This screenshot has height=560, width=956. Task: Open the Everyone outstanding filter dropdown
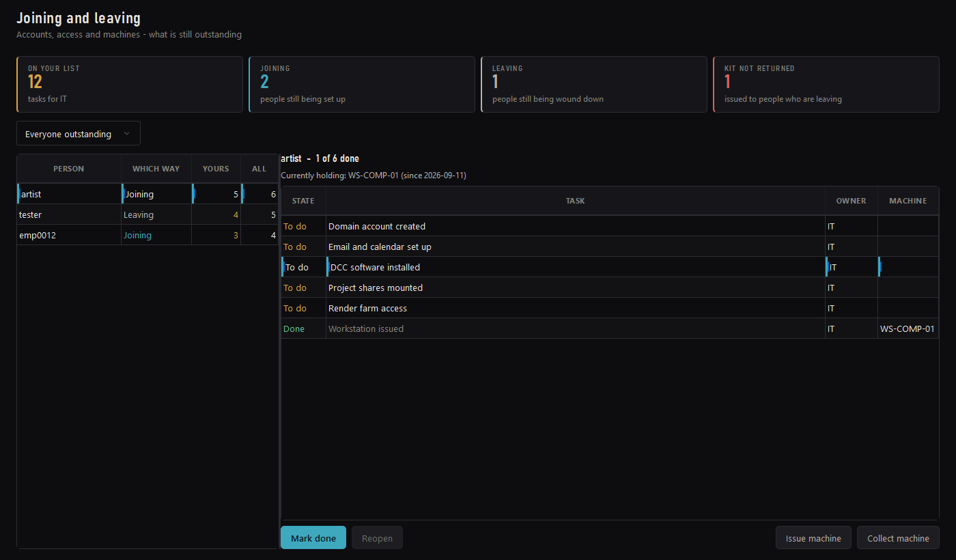(79, 133)
